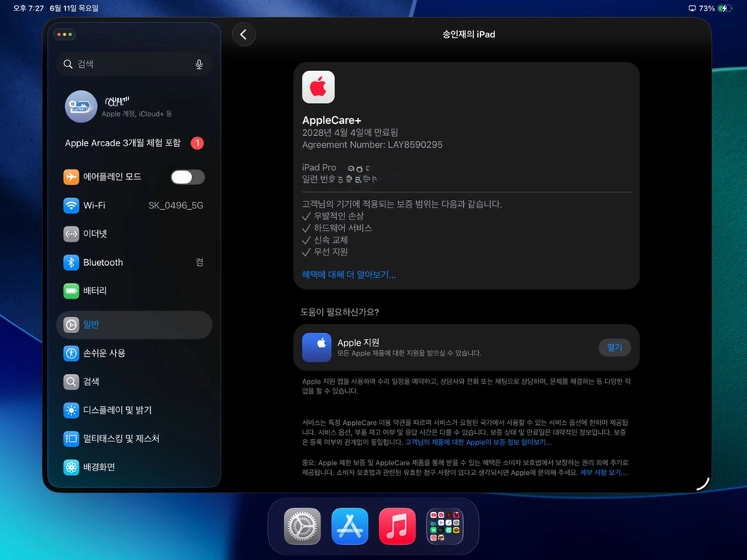Open Wi-Fi settings row

pyautogui.click(x=134, y=205)
